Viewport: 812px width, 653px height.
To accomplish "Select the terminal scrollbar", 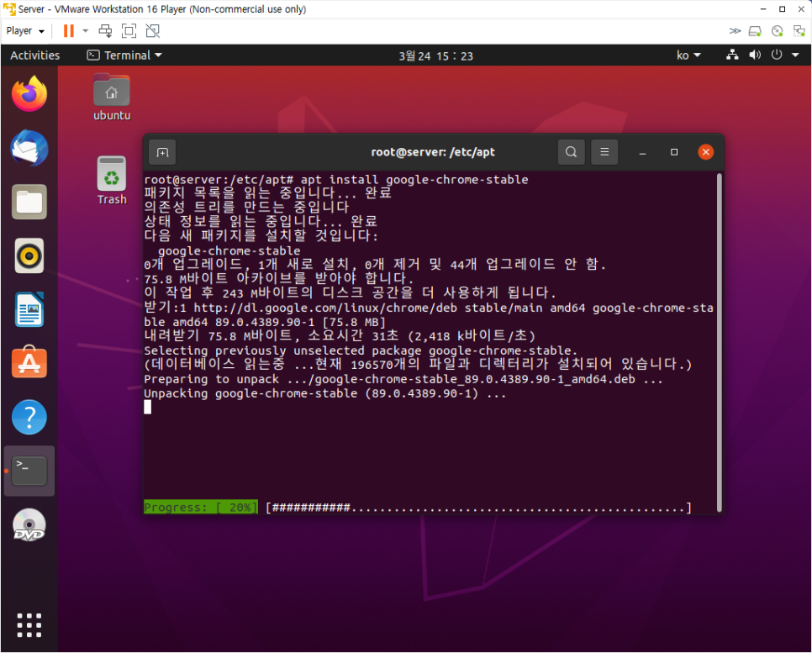I will (720, 343).
